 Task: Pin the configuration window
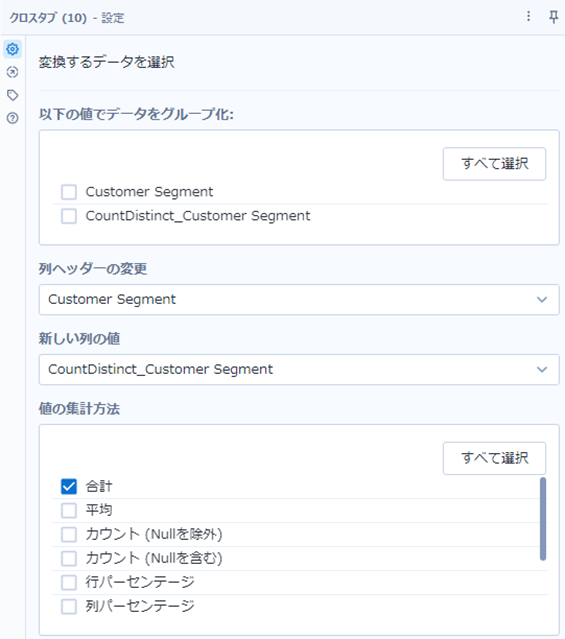click(x=553, y=17)
